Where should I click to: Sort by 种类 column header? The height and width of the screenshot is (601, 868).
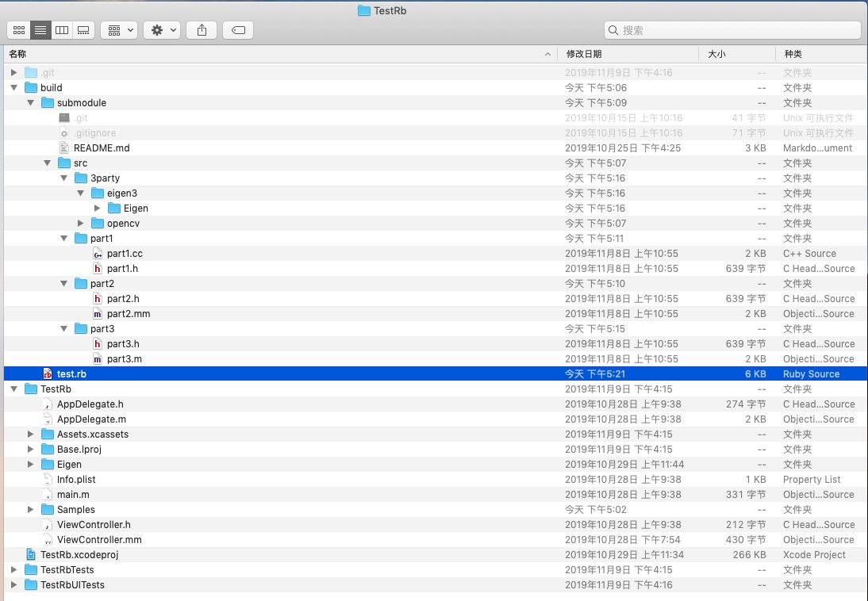pos(821,54)
